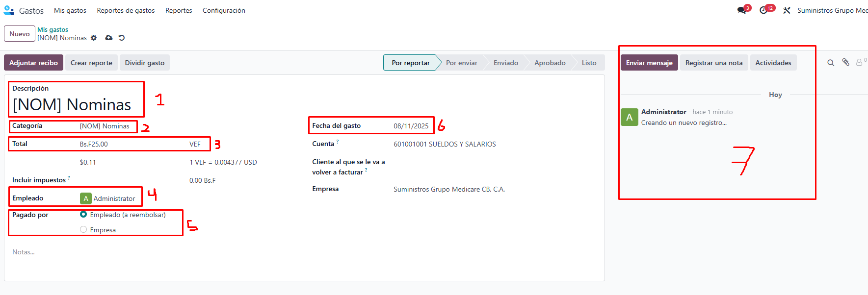Viewport: 868px width, 295px height.
Task: Show the help tooltip for Cliente a facturar
Action: tap(366, 170)
